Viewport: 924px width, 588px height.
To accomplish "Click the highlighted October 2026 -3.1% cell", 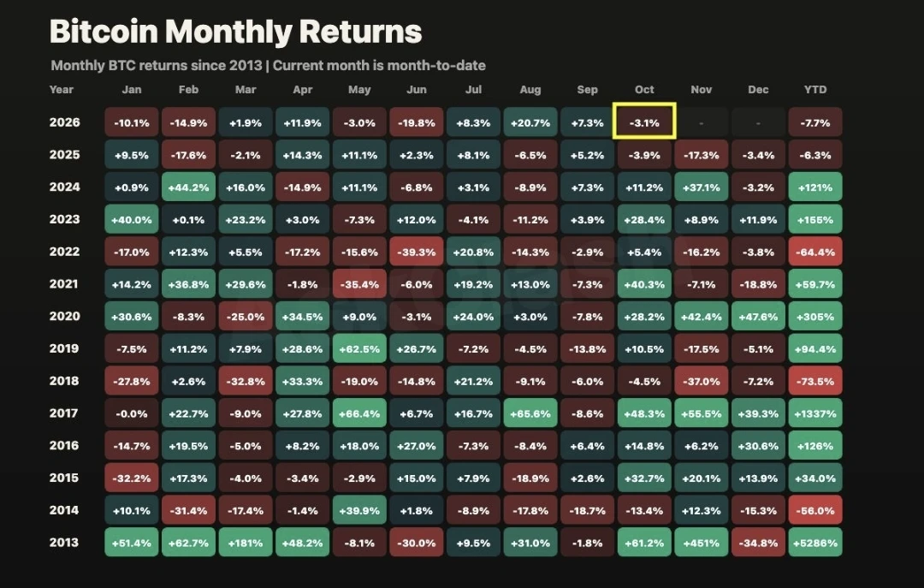I will [644, 122].
